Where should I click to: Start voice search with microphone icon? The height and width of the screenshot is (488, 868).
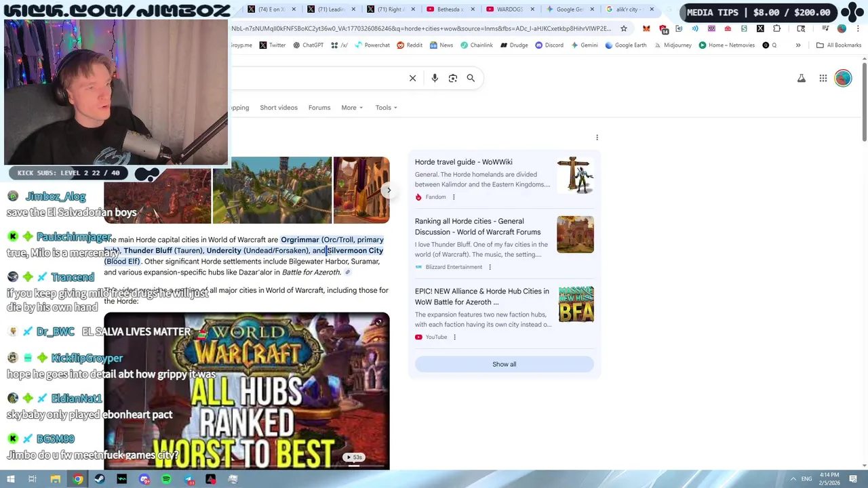(x=435, y=78)
